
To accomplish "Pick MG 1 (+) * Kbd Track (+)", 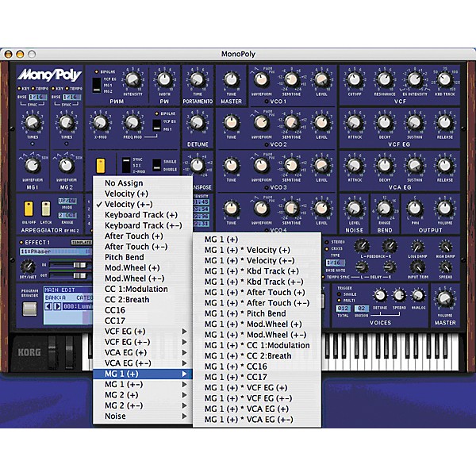I will point(257,271).
